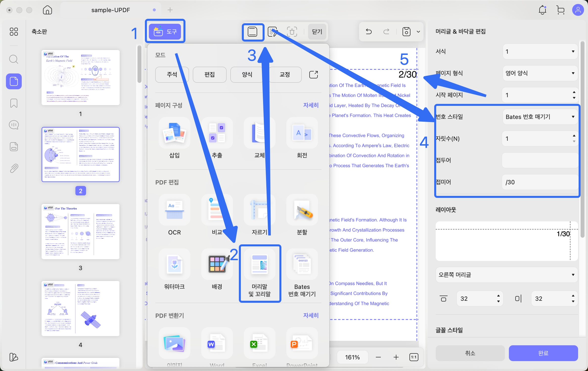Expand the right header (오른쪽 머리글) position dropdown
The height and width of the screenshot is (371, 588).
click(506, 275)
